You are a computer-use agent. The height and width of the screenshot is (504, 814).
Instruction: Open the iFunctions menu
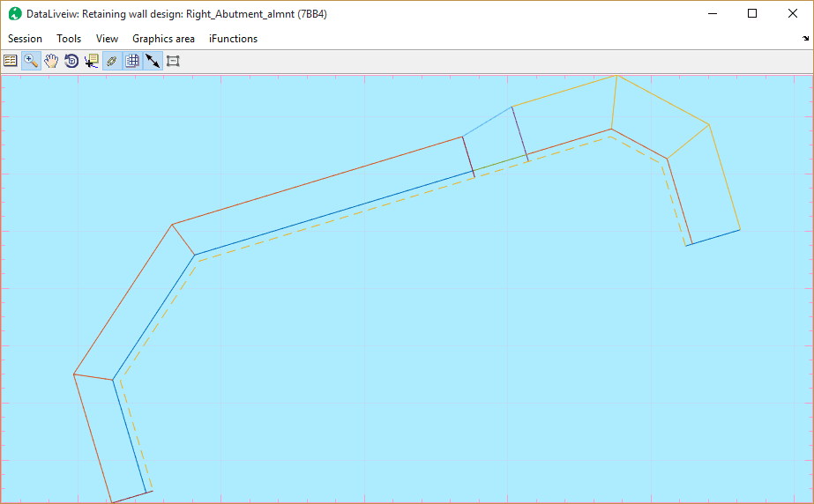[233, 39]
